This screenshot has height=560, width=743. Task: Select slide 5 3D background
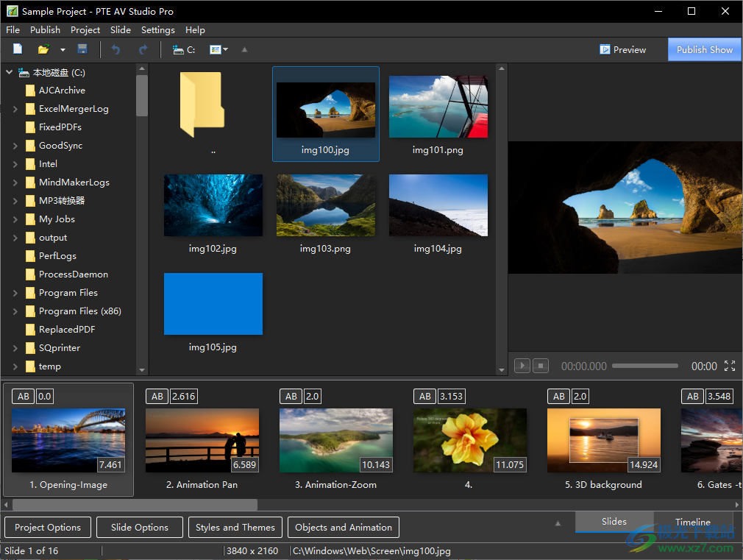[604, 440]
